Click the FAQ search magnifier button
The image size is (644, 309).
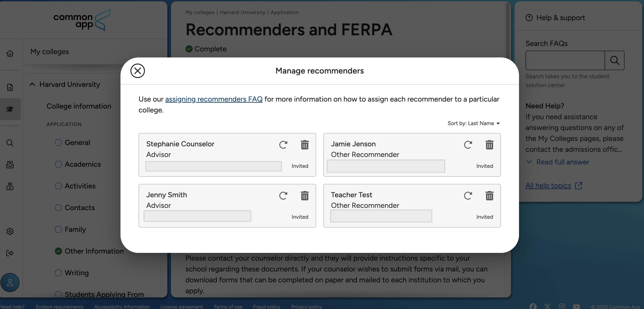click(x=614, y=60)
